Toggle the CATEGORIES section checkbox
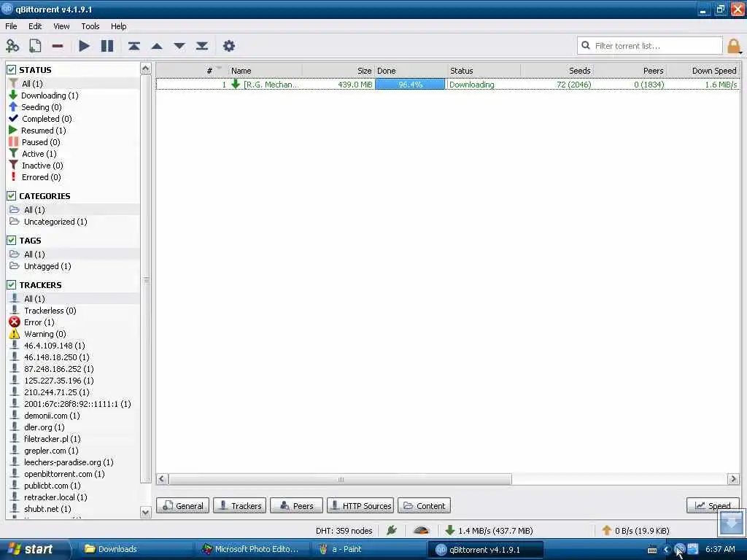The width and height of the screenshot is (747, 560). [x=12, y=195]
